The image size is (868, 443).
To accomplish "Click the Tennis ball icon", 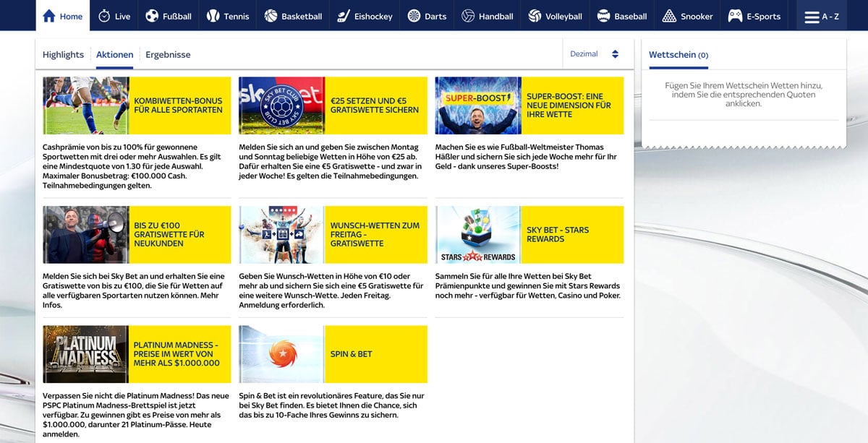I will (x=213, y=16).
